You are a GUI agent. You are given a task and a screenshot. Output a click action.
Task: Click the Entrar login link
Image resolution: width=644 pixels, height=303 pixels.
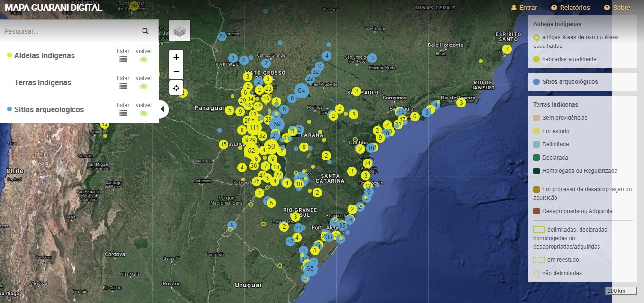click(524, 8)
